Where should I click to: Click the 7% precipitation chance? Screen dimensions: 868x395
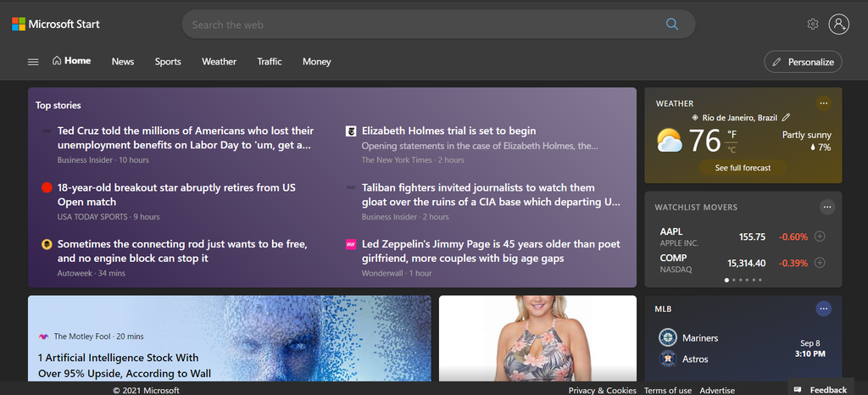(x=821, y=147)
